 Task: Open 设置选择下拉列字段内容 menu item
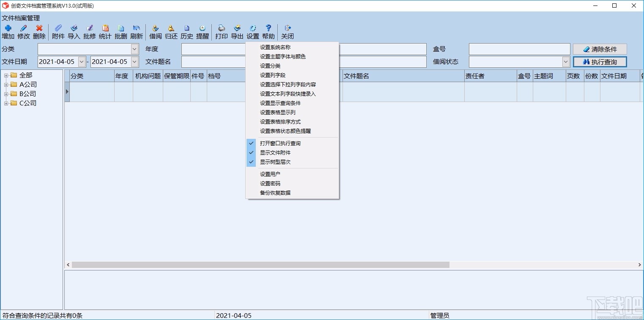click(292, 85)
